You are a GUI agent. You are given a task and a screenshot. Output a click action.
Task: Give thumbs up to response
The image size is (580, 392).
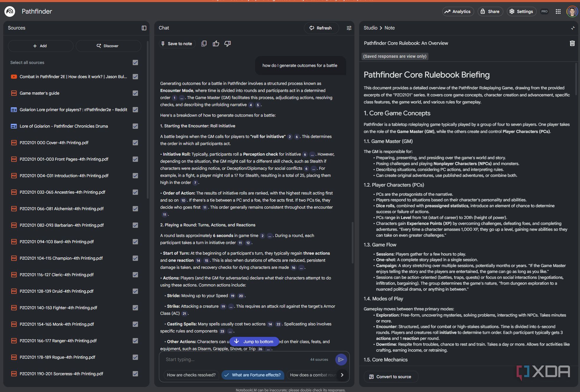point(216,44)
